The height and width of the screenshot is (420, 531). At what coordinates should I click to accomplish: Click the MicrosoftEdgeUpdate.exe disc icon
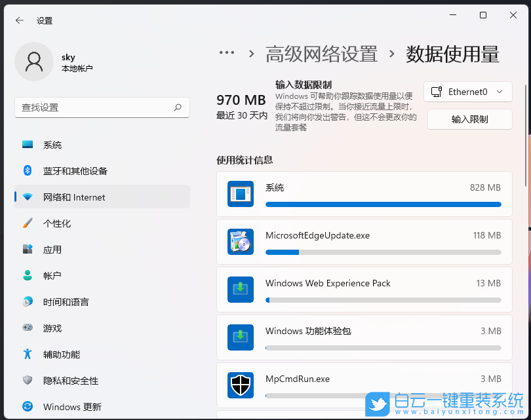click(241, 241)
